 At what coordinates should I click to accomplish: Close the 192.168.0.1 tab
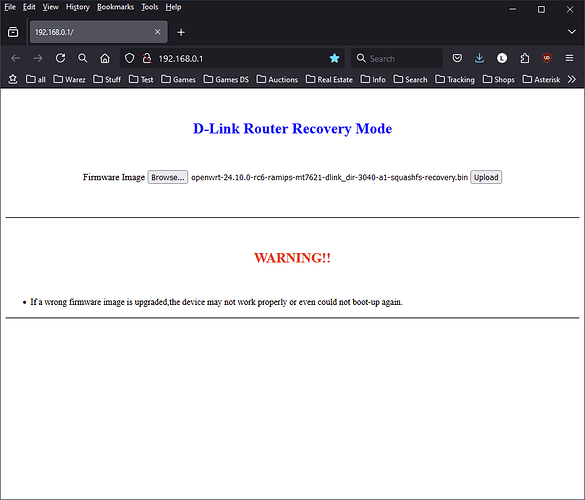coord(157,32)
